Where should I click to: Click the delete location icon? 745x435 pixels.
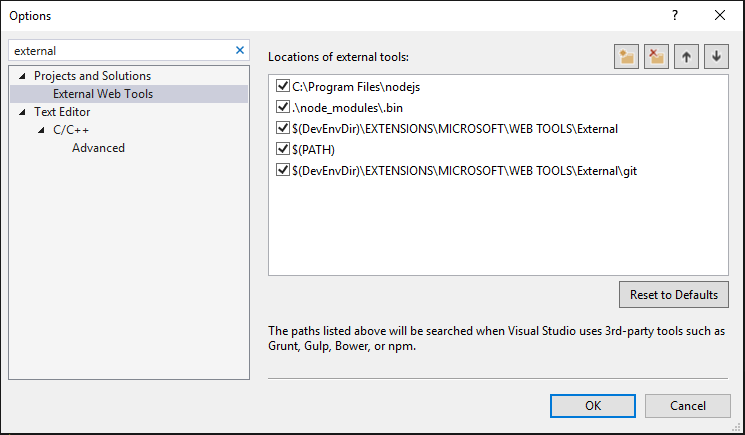pyautogui.click(x=656, y=57)
